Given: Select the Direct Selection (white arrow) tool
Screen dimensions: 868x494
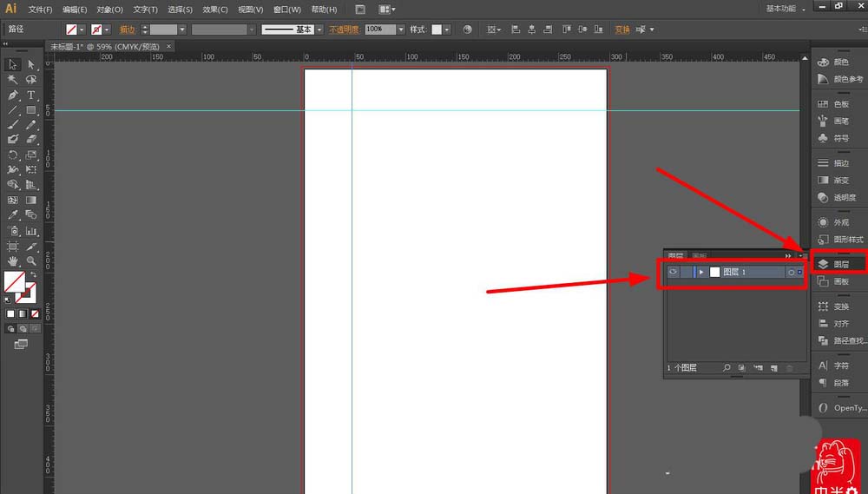Looking at the screenshot, I should 31,65.
